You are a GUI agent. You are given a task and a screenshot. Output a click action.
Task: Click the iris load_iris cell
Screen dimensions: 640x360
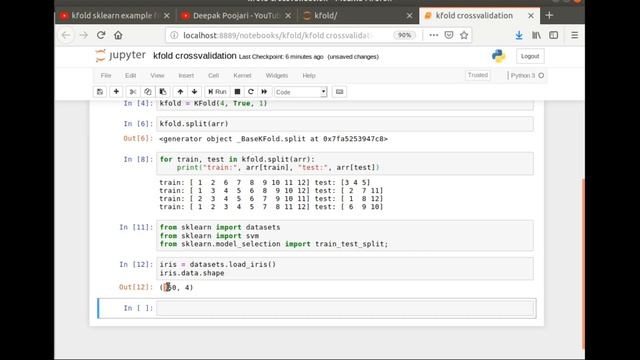(345, 269)
